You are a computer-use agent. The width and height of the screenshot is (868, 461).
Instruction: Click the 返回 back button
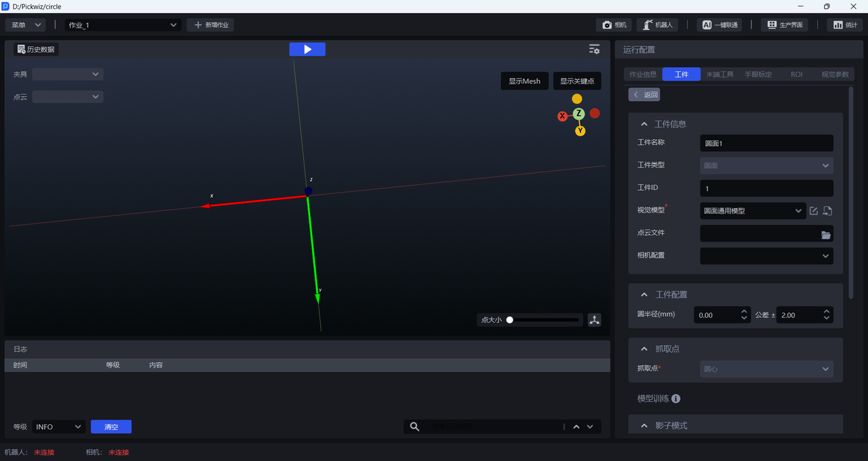pos(644,95)
